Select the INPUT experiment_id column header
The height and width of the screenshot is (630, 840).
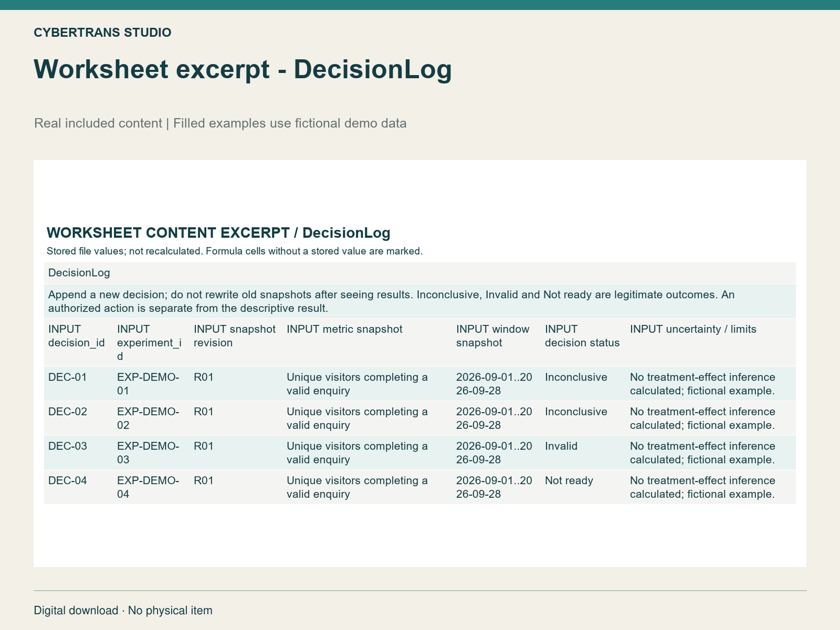click(x=149, y=343)
